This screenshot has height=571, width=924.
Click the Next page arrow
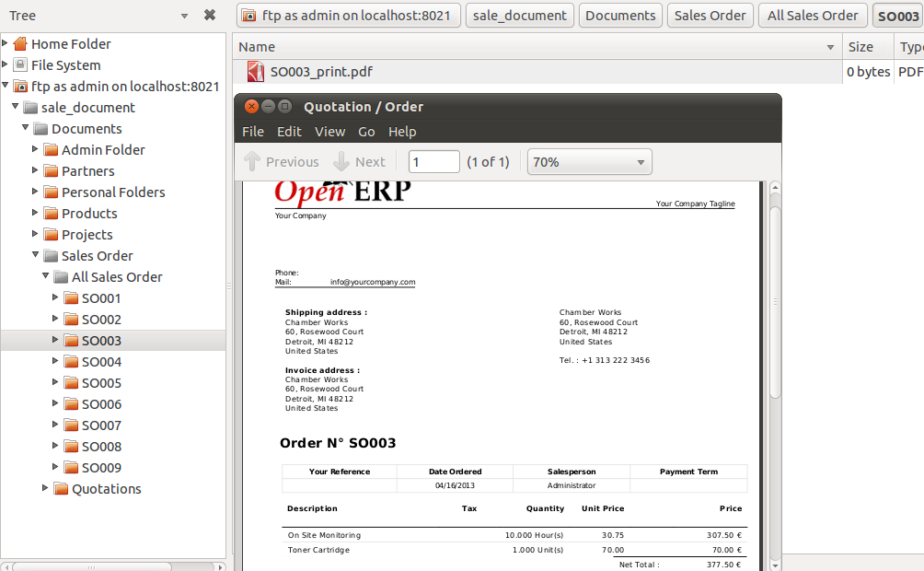pyautogui.click(x=341, y=162)
